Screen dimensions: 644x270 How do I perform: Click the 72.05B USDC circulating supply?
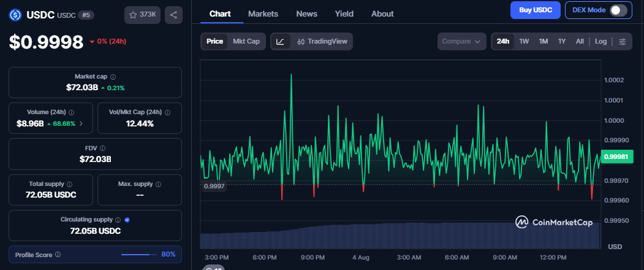click(96, 231)
